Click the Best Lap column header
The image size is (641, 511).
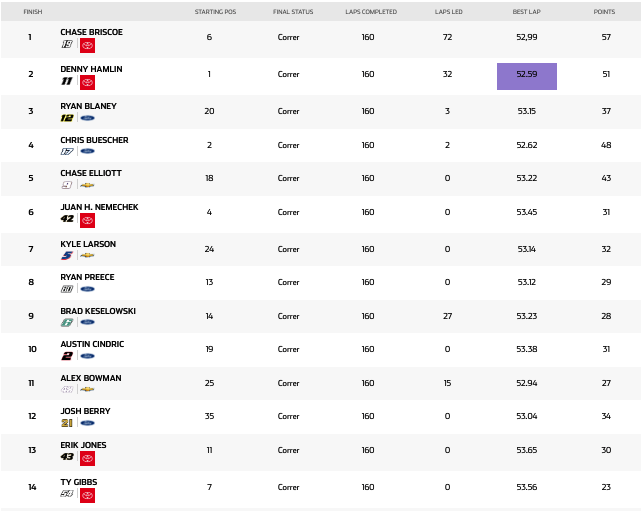click(527, 12)
